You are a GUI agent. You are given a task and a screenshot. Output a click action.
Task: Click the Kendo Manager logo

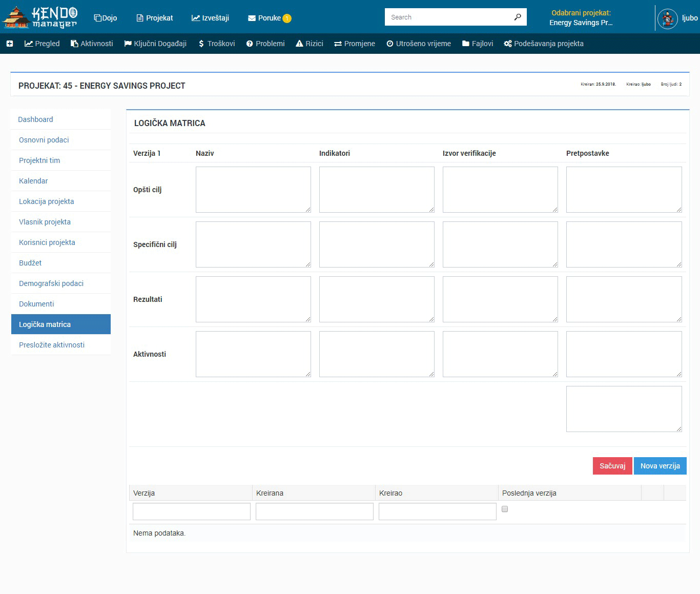(40, 17)
